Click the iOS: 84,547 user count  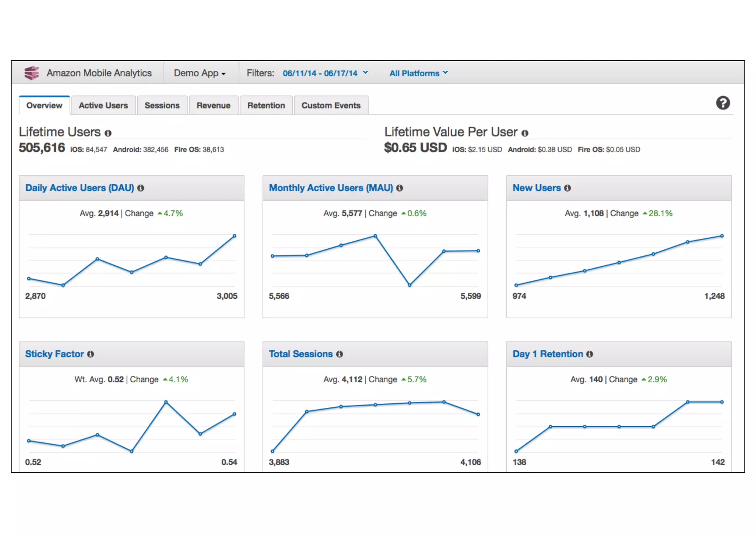[89, 149]
